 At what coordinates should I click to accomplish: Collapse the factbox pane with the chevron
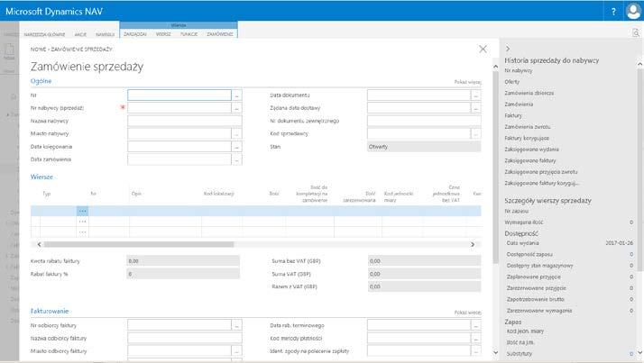pos(508,49)
